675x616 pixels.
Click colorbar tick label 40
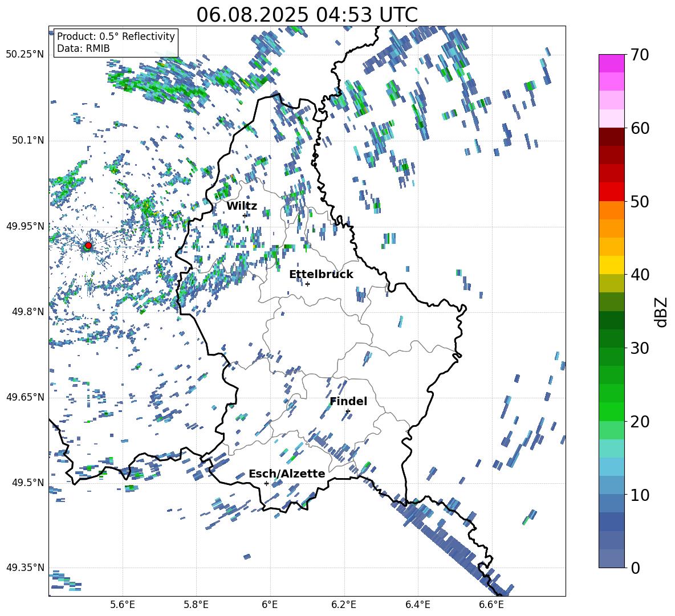pos(640,275)
